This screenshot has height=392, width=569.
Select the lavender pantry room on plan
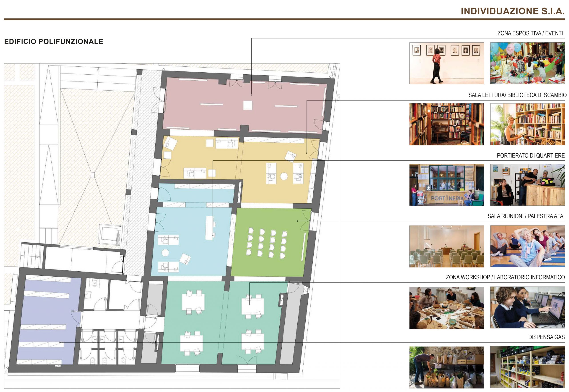49,320
